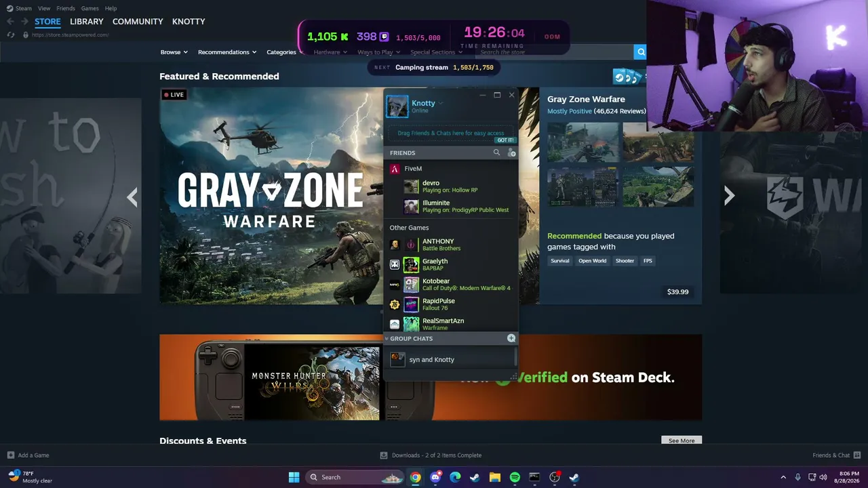Click Illuminite's avatar in friends list
868x488 pixels.
411,206
